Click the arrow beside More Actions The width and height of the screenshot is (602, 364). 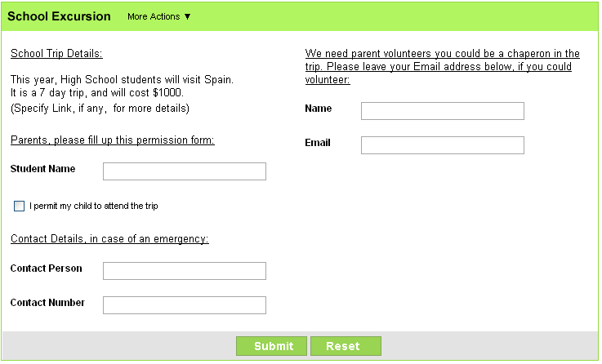(187, 16)
